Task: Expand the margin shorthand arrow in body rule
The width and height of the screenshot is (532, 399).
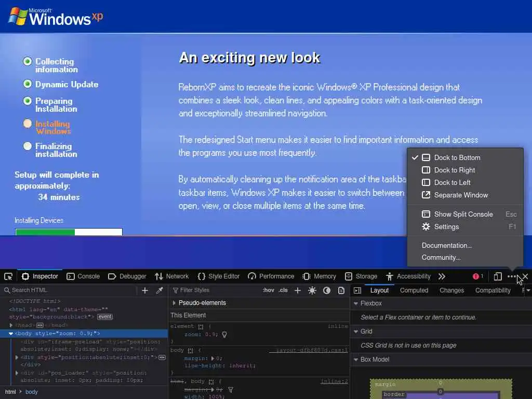Action: point(212,358)
